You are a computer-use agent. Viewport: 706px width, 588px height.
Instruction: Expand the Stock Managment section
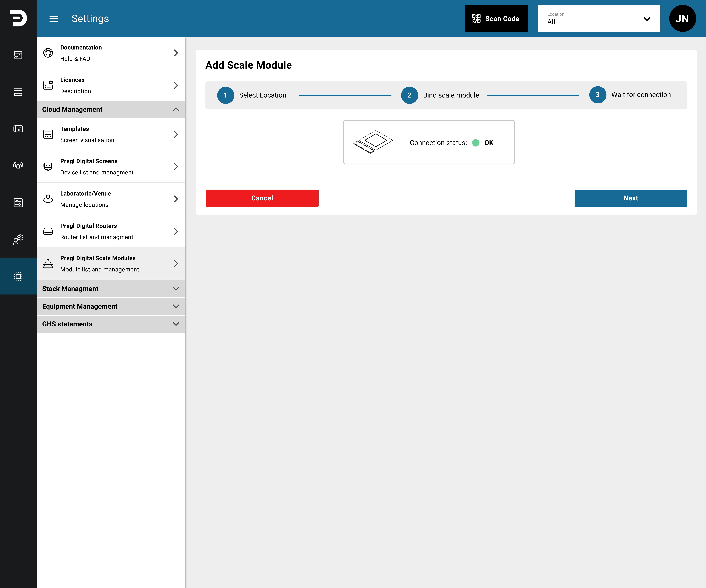(111, 289)
